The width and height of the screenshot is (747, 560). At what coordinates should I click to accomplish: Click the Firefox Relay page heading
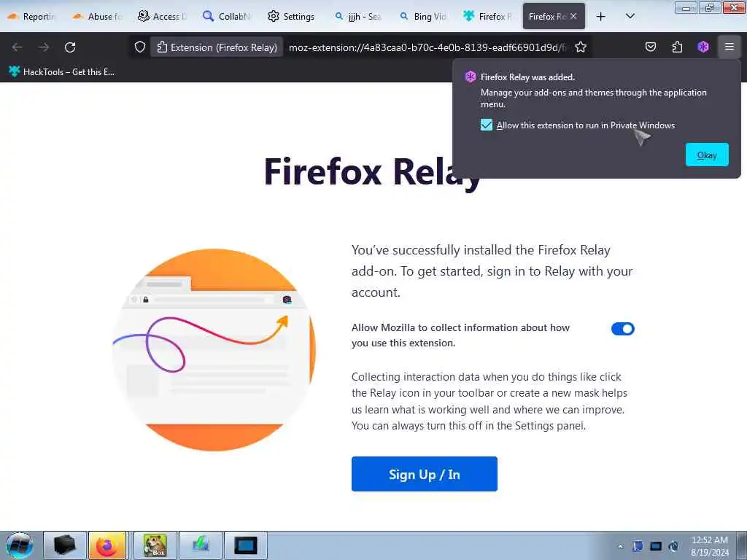(x=373, y=172)
